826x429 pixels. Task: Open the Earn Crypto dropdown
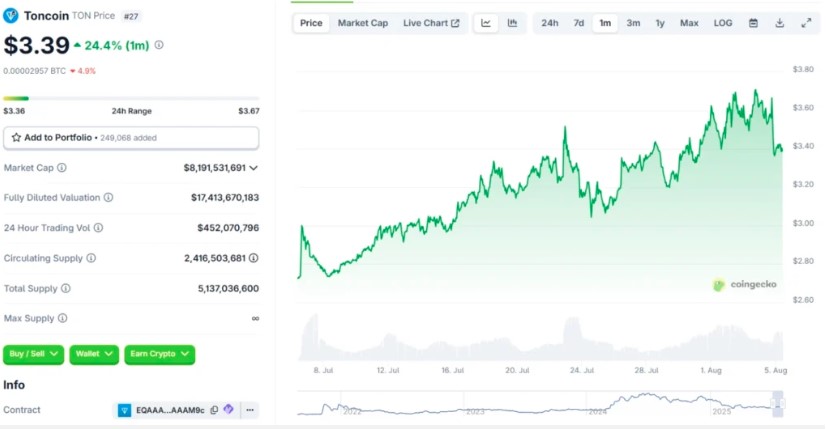tap(160, 354)
